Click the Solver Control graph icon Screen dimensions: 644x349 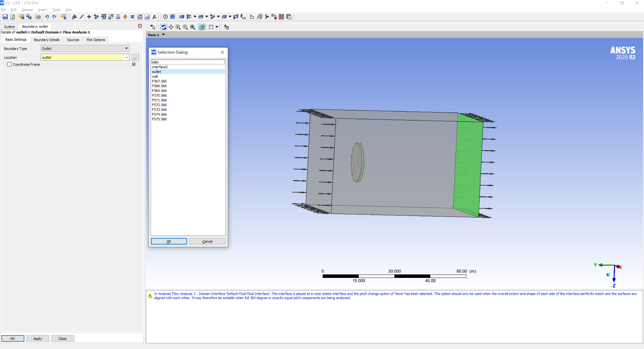click(x=252, y=17)
